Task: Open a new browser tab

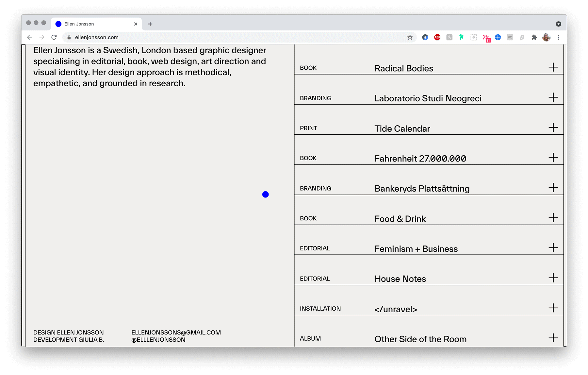Action: pos(150,24)
